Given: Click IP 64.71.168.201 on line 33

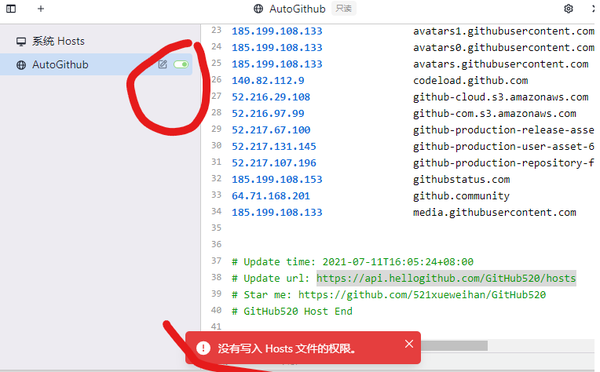Looking at the screenshot, I should (271, 196).
